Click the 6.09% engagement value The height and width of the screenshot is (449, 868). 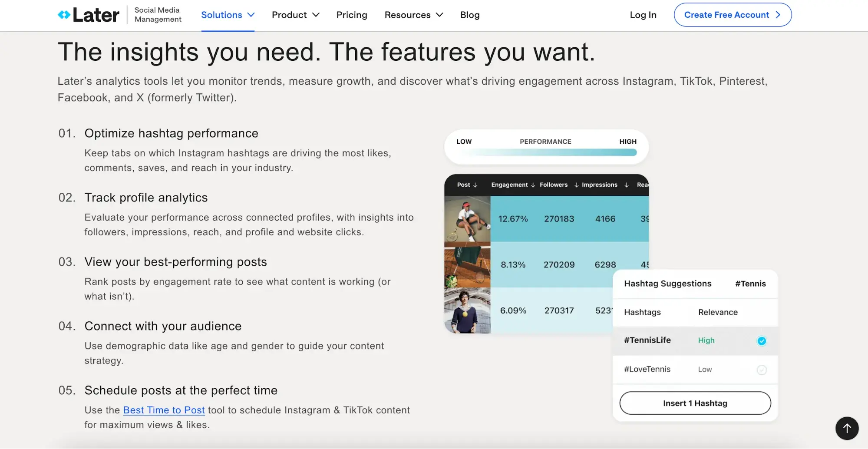click(513, 310)
